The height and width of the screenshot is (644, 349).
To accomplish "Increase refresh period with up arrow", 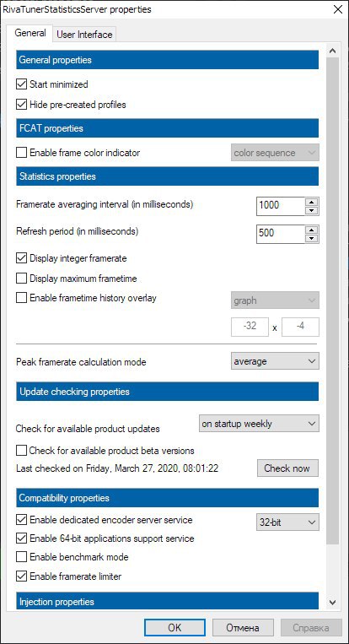I will 312,230.
